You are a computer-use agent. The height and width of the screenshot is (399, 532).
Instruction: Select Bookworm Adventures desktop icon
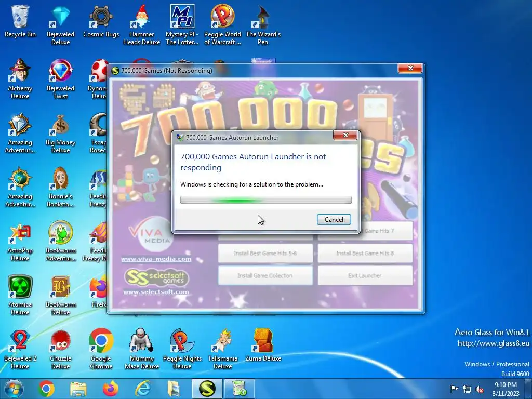[x=60, y=241]
